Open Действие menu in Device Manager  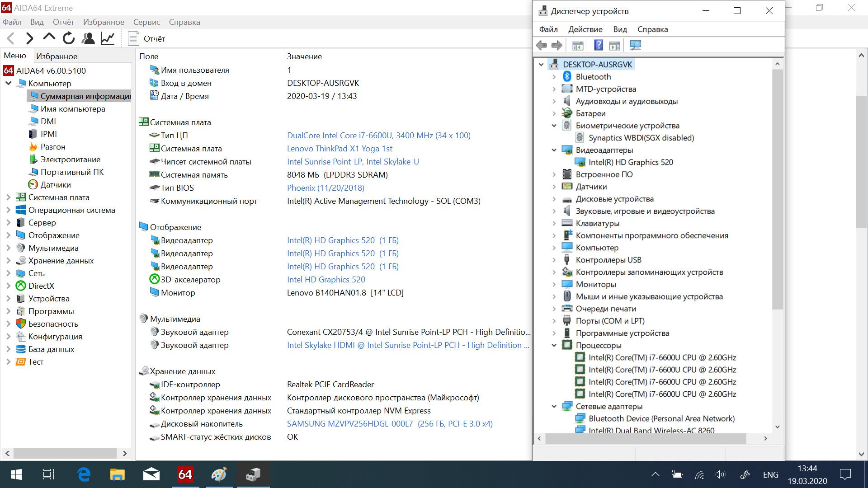coord(585,29)
